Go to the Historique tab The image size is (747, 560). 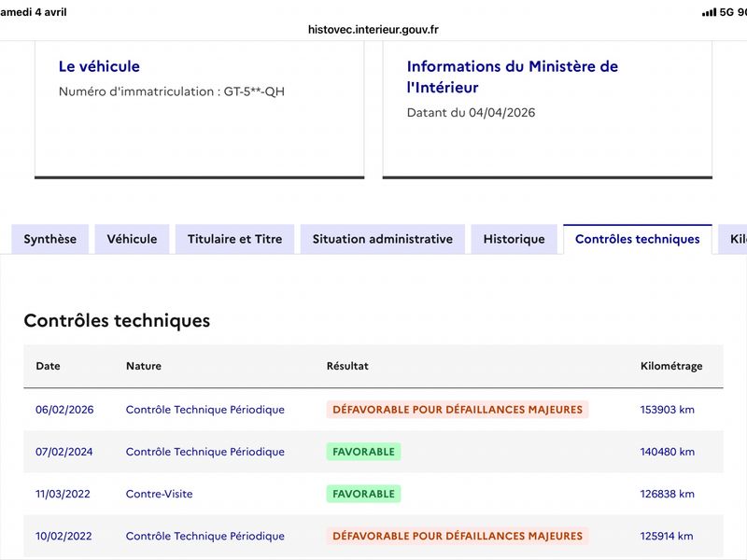(514, 239)
